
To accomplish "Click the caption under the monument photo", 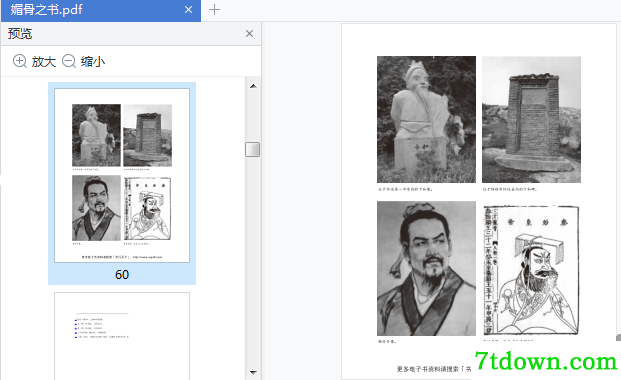I will tap(510, 189).
